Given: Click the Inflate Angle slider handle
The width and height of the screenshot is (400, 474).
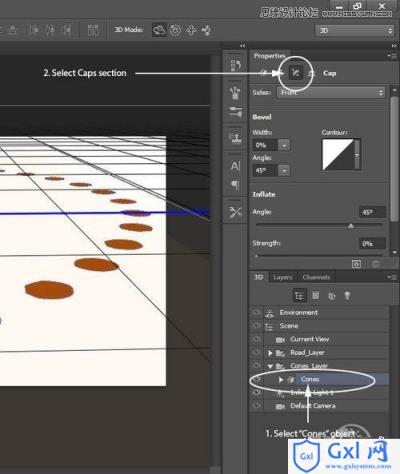Looking at the screenshot, I should click(351, 226).
